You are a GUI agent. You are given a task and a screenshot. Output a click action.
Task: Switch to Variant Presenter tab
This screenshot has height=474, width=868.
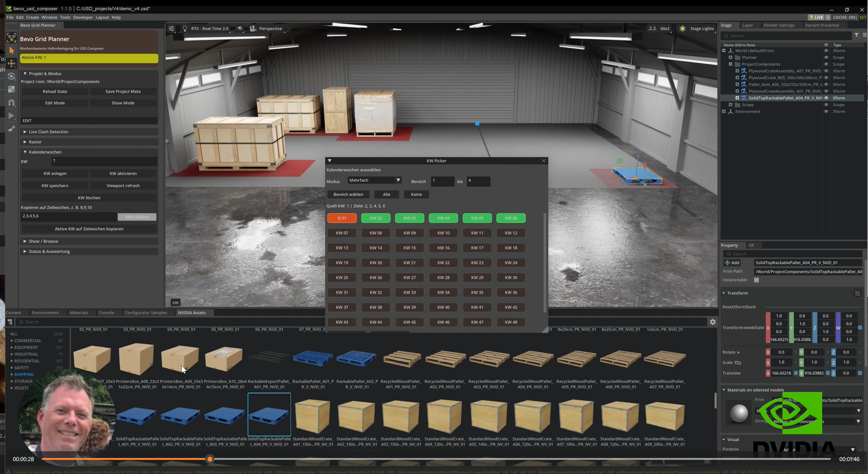click(x=822, y=25)
